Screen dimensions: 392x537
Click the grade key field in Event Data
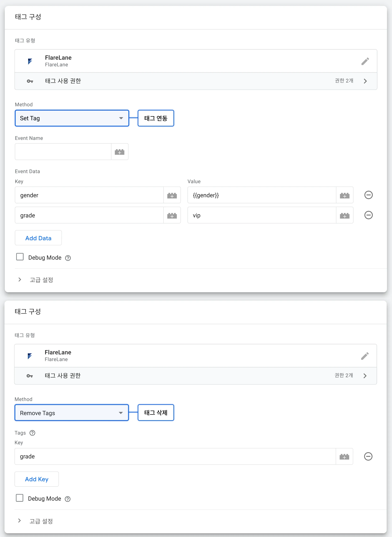(89, 215)
